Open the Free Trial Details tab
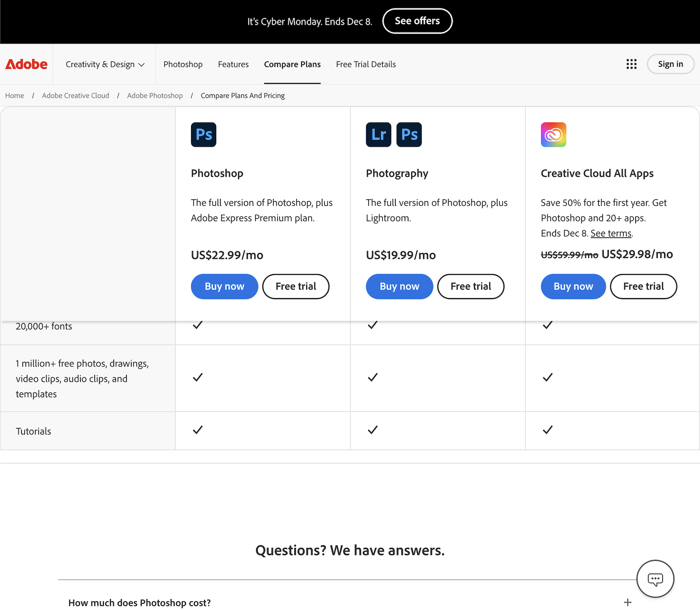700x610 pixels. pyautogui.click(x=366, y=64)
